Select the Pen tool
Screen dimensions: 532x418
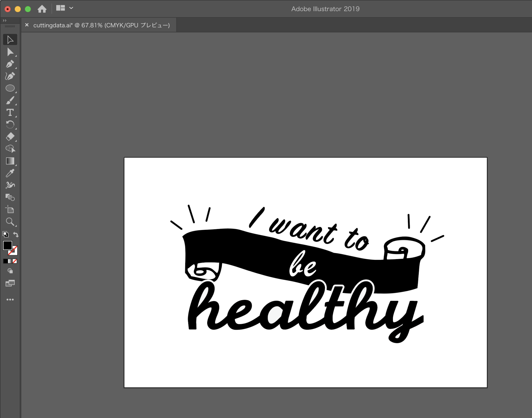pos(10,64)
